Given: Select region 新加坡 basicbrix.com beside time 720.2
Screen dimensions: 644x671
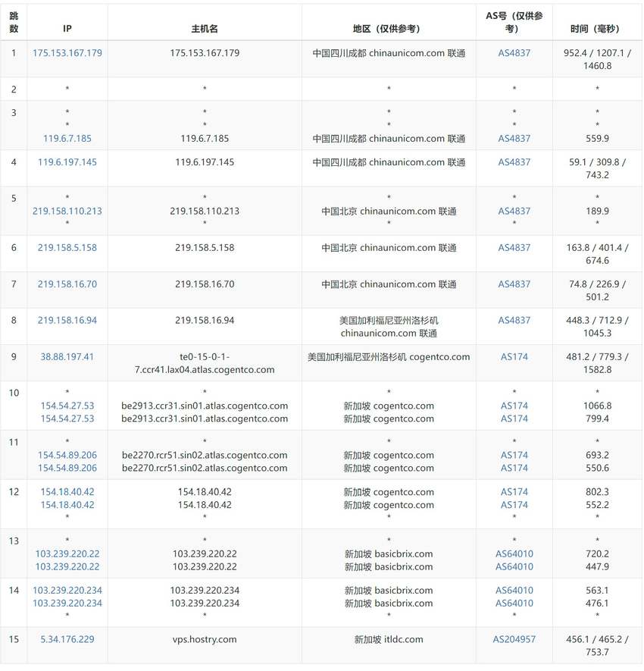Looking at the screenshot, I should 388,553.
